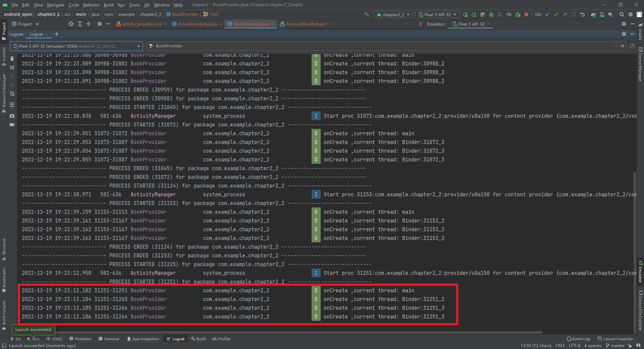
Task: Toggle the Resource Manager tool window
Action: point(4,93)
